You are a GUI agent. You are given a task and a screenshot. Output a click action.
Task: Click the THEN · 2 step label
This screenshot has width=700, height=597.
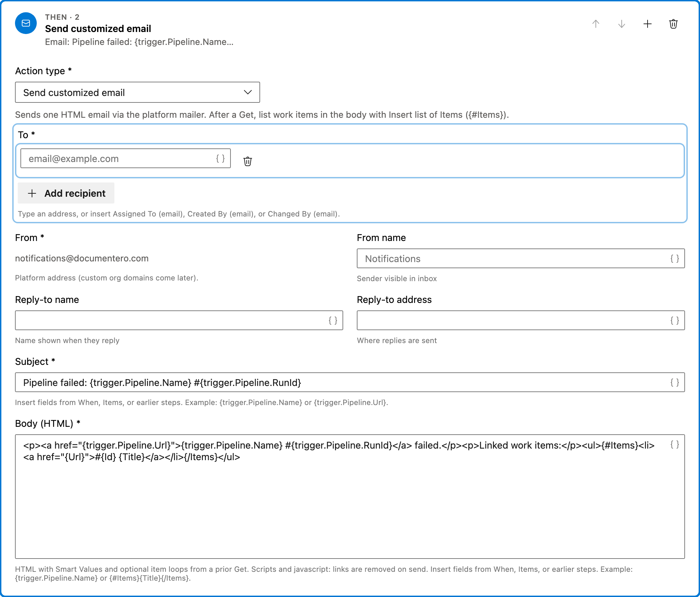[62, 17]
